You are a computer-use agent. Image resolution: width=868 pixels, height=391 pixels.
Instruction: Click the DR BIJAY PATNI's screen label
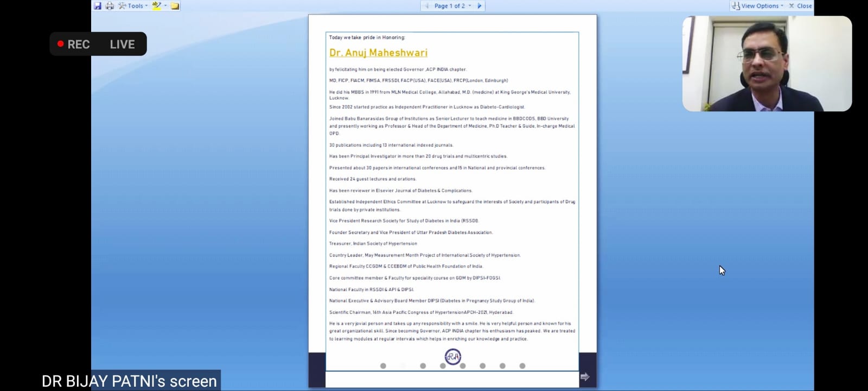pyautogui.click(x=129, y=381)
